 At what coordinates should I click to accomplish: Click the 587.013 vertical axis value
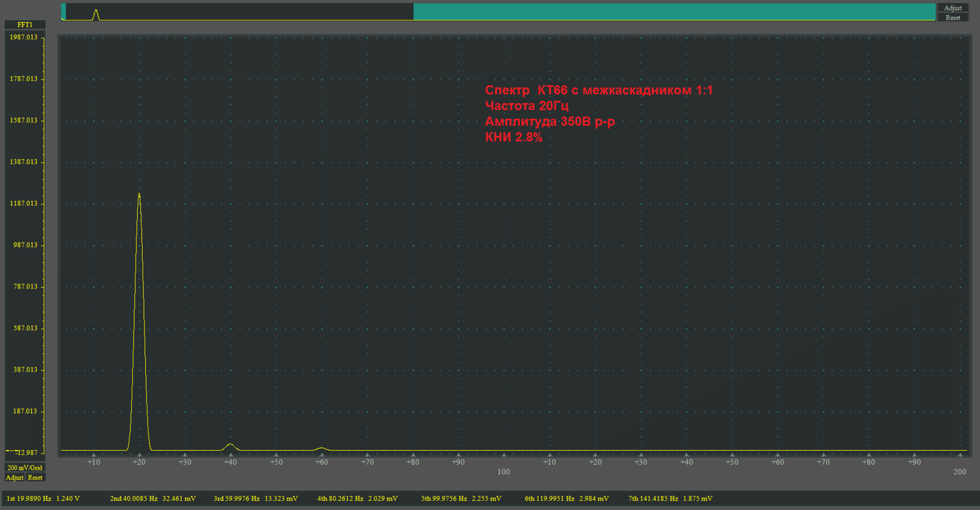pos(25,328)
